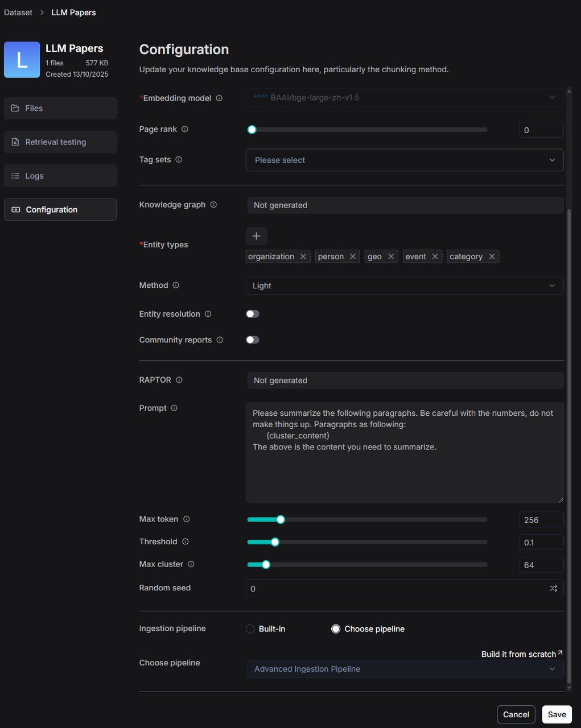Click the random seed shuffle icon
The width and height of the screenshot is (581, 728).
[x=553, y=588]
